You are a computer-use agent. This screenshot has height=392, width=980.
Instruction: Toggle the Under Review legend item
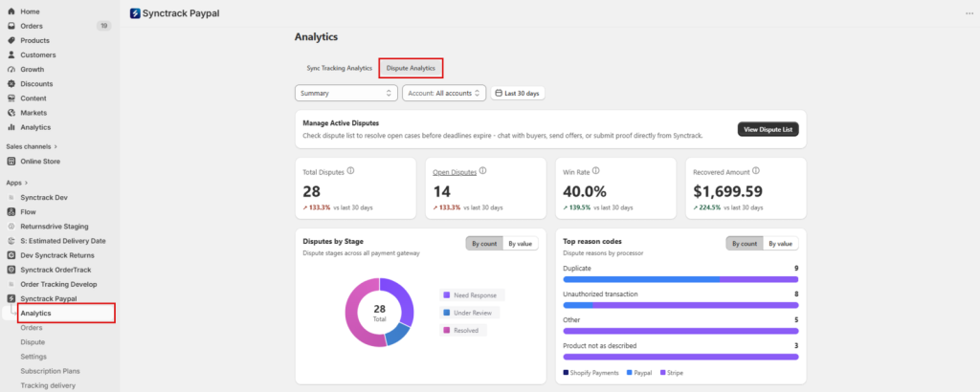click(x=470, y=313)
